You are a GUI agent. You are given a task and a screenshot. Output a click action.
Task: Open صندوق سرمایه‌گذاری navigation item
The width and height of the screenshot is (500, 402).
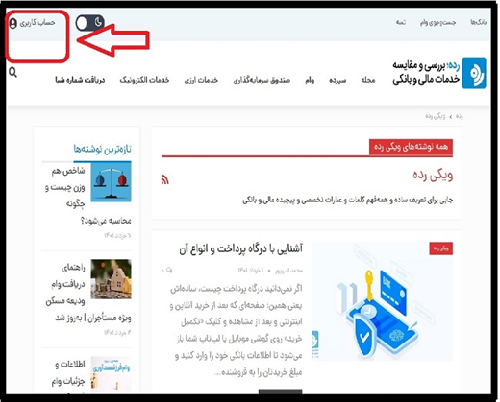[261, 80]
